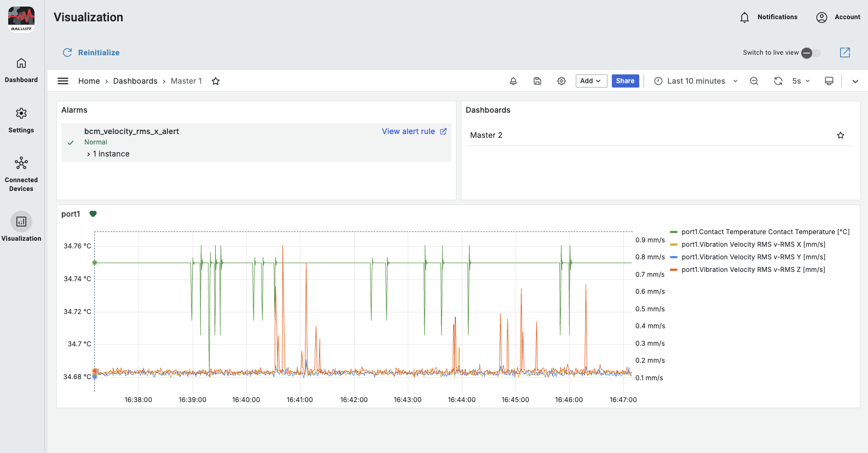
Task: Open the hamburger menu beside Home
Action: point(63,81)
